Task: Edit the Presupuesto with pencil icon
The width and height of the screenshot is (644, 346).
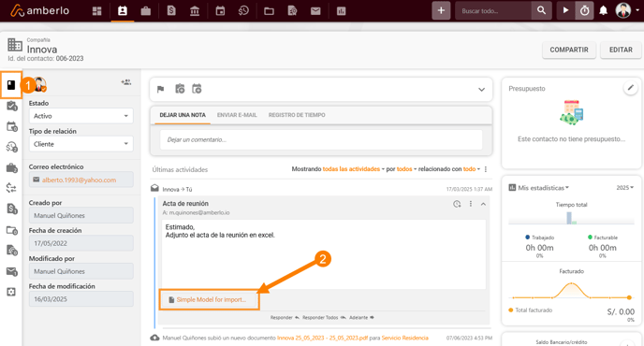Action: (x=630, y=87)
